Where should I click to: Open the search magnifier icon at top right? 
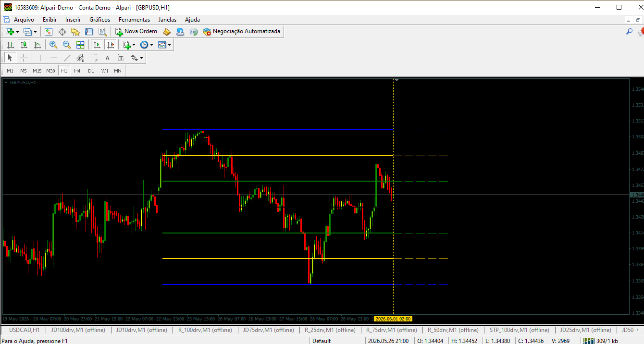(x=629, y=32)
